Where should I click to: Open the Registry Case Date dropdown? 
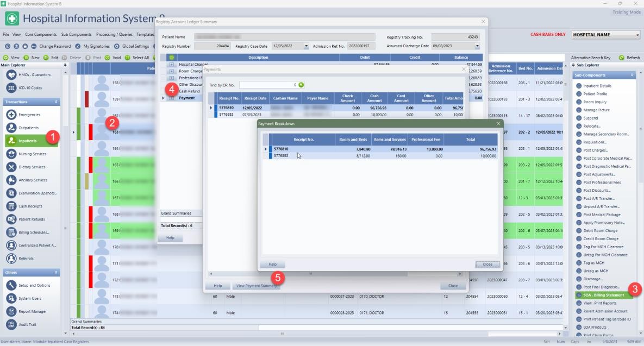click(306, 46)
